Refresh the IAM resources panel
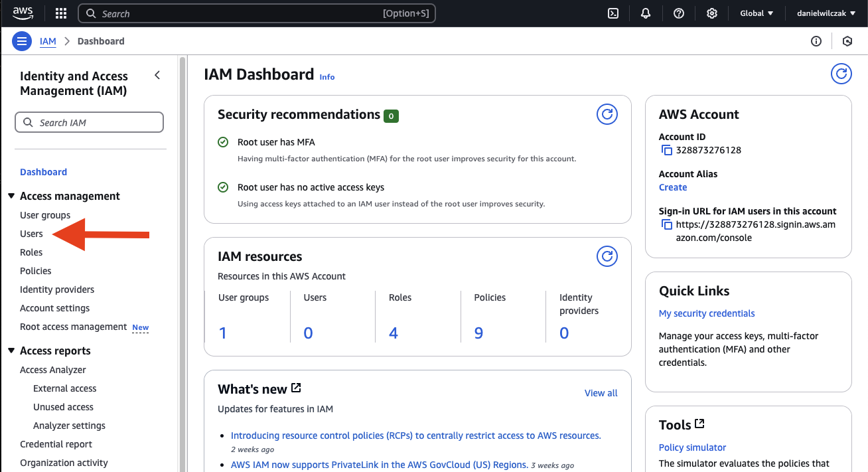Viewport: 868px width, 472px height. 607,256
